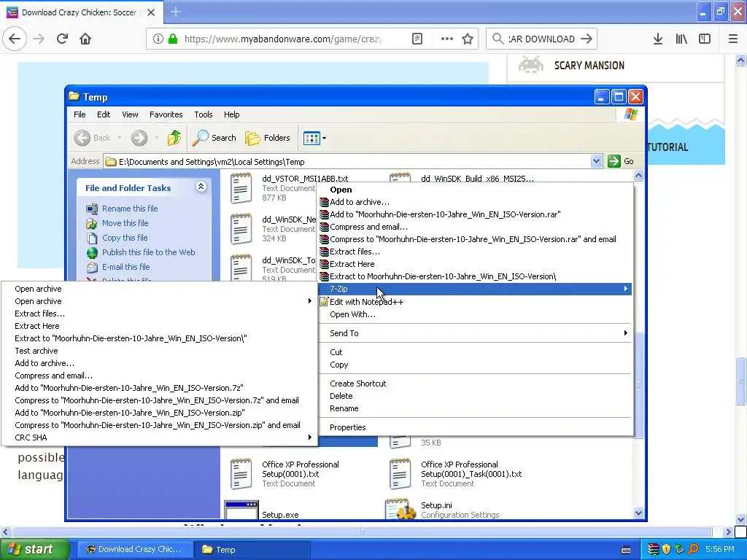Toggle Firefox sidebar icon
This screenshot has height=560, width=747.
705,39
